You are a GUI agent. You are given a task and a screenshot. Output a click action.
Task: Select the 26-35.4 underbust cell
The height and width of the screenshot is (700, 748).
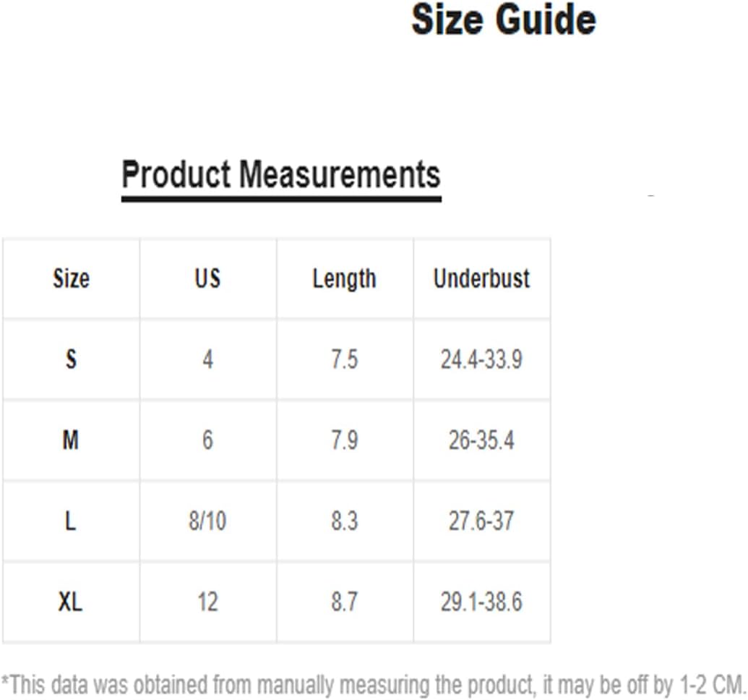481,440
